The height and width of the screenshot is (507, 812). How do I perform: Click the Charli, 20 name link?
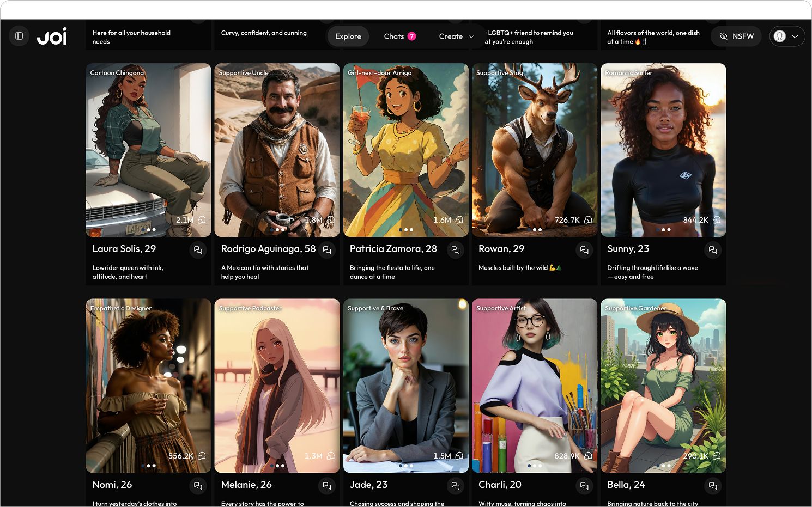500,485
